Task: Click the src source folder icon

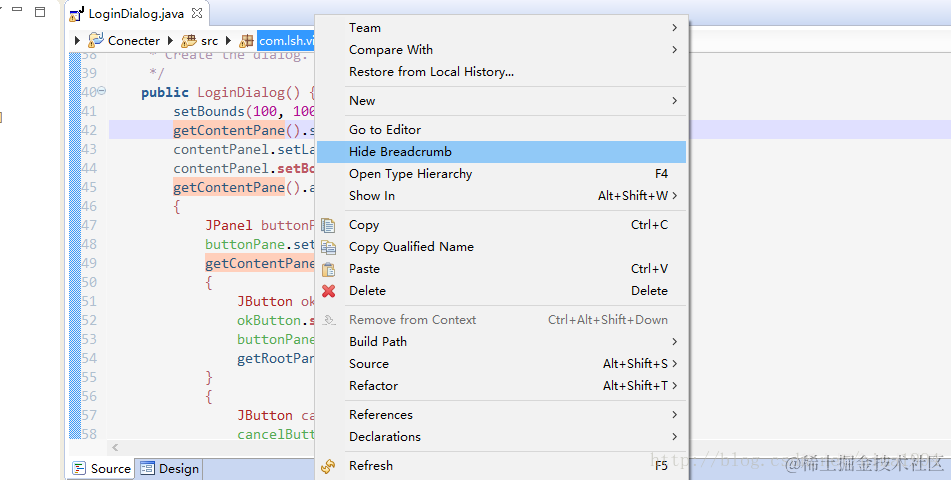Action: (189, 41)
